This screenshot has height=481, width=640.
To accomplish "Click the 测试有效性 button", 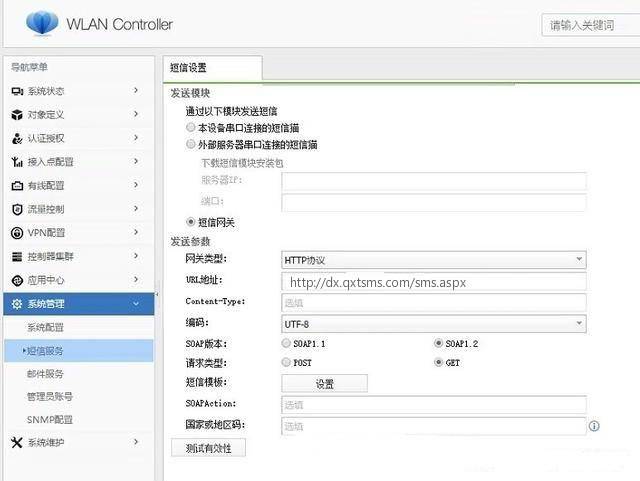I will click(x=208, y=448).
